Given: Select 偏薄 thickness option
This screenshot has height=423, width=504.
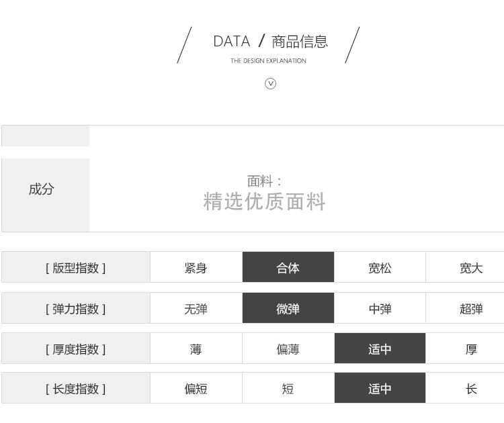Looking at the screenshot, I should click(x=288, y=349).
